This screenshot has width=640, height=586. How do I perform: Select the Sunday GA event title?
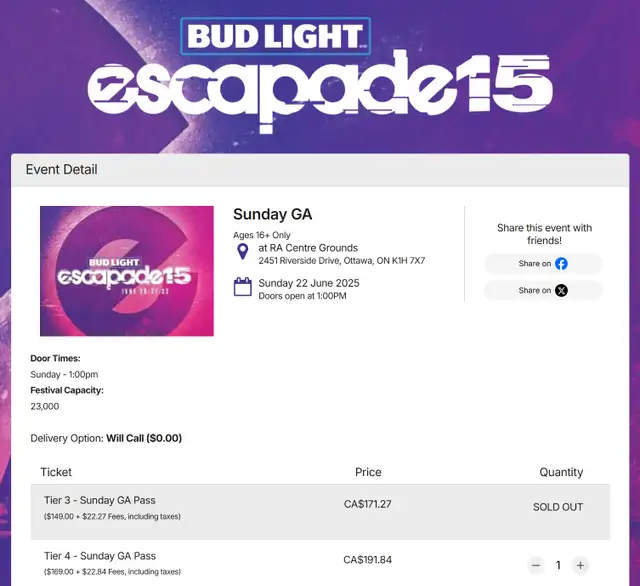[x=273, y=214]
